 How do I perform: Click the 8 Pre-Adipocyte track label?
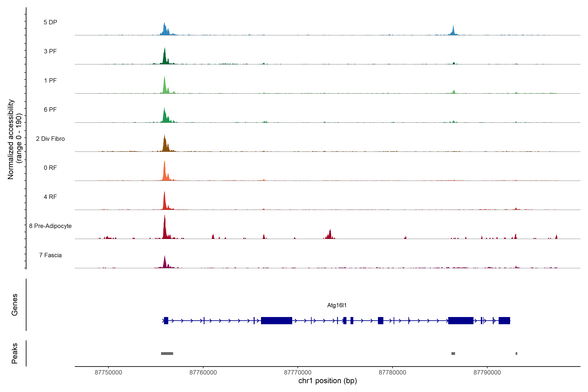click(x=50, y=226)
